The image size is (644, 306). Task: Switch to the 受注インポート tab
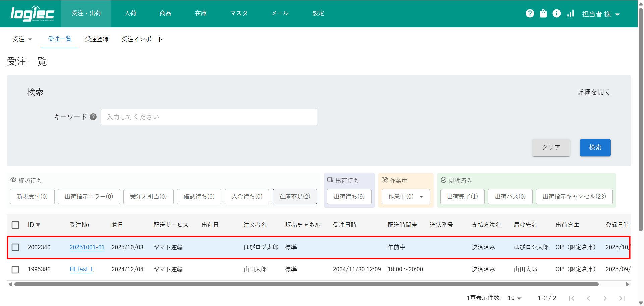[142, 39]
